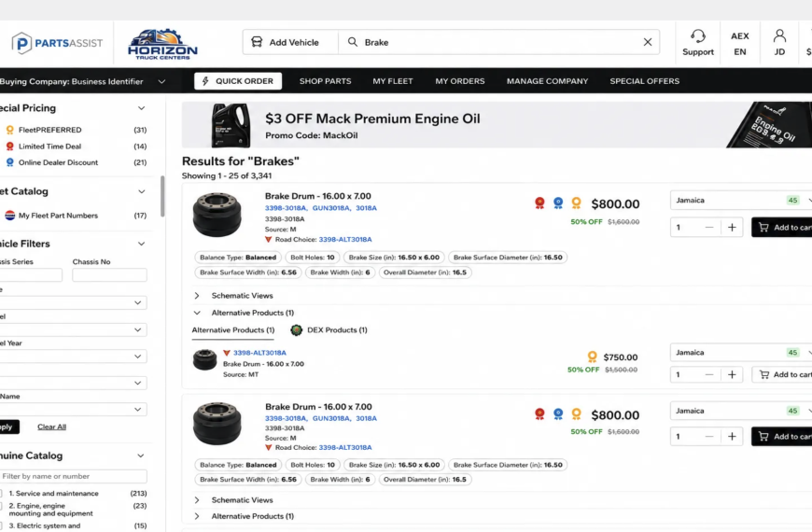This screenshot has width=812, height=532.
Task: Check Engine, engine mounting and equipment category
Action: tap(2, 506)
